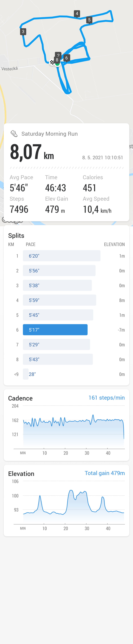133x644 pixels.
Task: Open Saturday Morning Run title
Action: click(50, 134)
